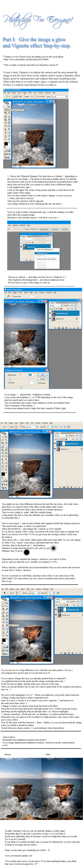Enable the Zoom All Windows checkbox
The width and height of the screenshot is (83, 868).
pos(25,229)
